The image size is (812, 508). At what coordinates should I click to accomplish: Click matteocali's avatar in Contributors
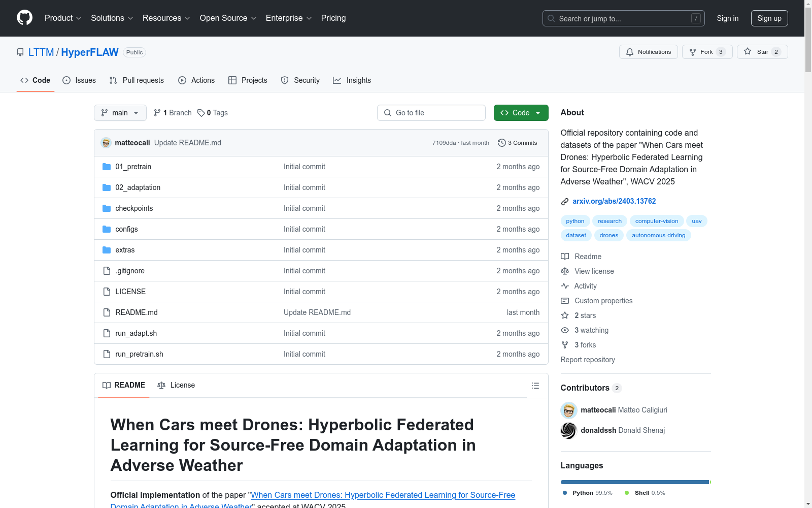pyautogui.click(x=568, y=410)
